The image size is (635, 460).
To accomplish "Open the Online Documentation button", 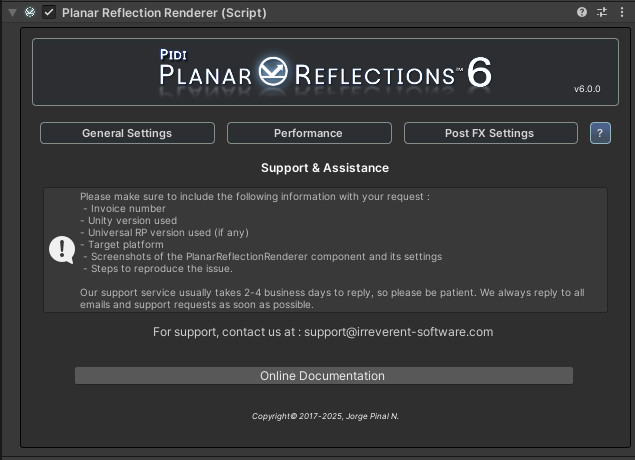I will [x=324, y=375].
